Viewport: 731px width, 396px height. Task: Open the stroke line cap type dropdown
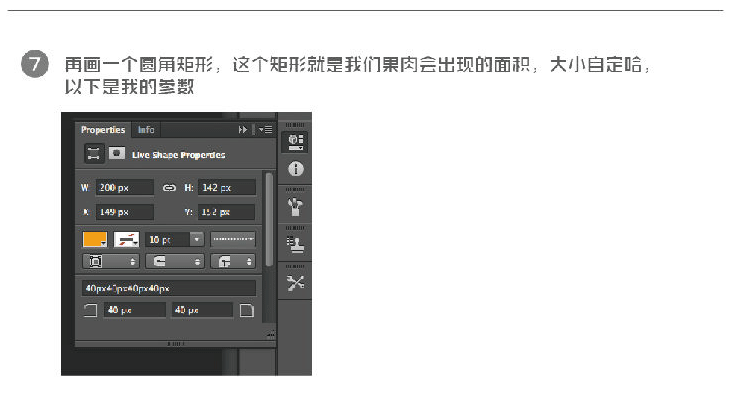coord(175,261)
